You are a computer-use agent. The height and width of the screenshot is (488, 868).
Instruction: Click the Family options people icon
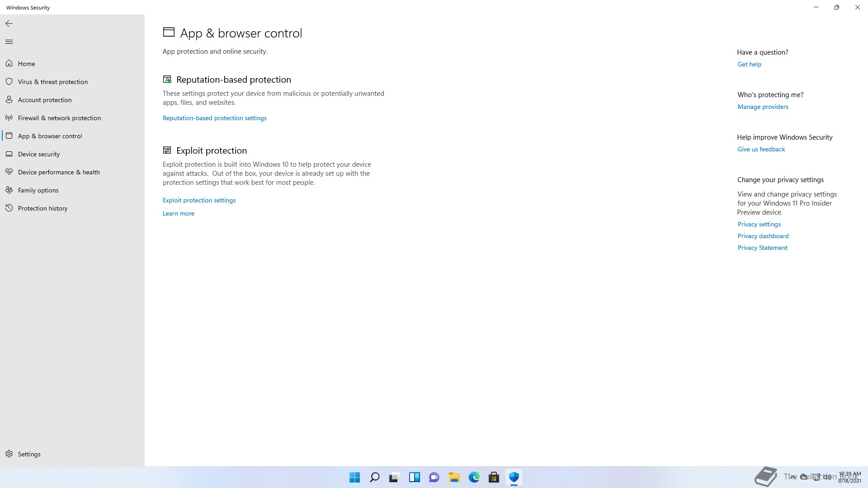pos(9,190)
